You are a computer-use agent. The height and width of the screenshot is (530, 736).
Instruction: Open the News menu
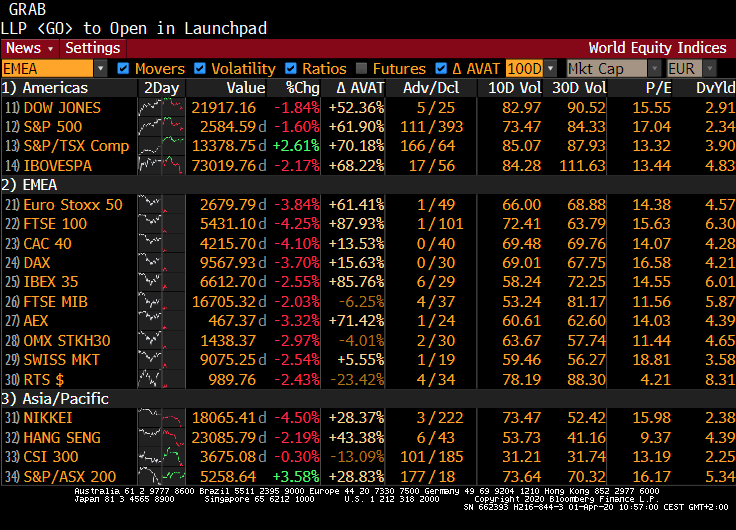point(30,48)
